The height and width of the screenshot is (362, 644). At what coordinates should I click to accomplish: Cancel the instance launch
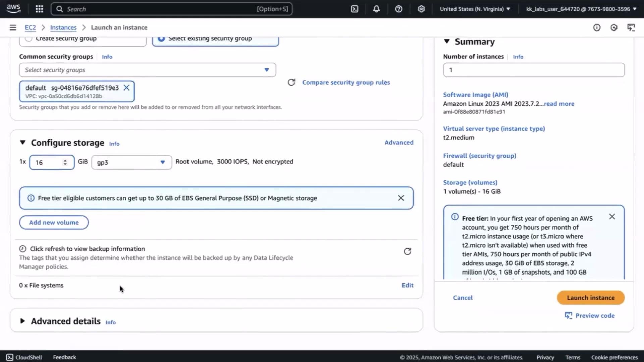pyautogui.click(x=463, y=298)
